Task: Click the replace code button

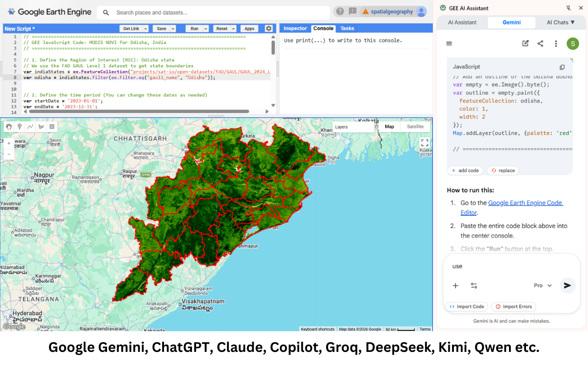Action: click(503, 170)
